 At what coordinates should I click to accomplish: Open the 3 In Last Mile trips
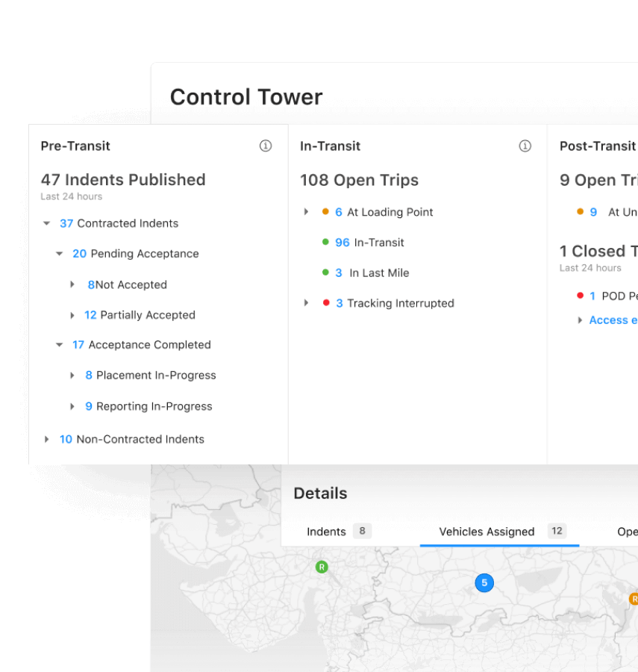[x=339, y=273]
